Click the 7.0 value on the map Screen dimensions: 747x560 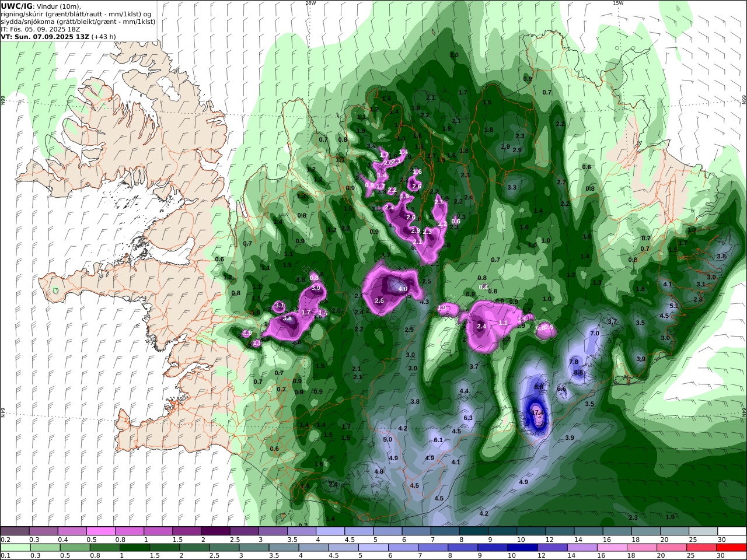click(x=595, y=334)
